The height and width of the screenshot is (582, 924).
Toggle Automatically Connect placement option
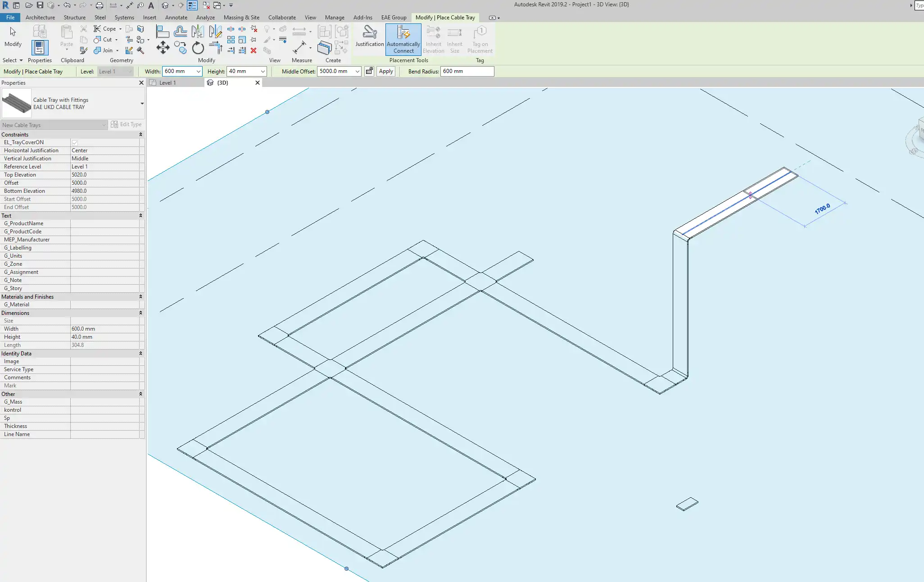coord(403,39)
